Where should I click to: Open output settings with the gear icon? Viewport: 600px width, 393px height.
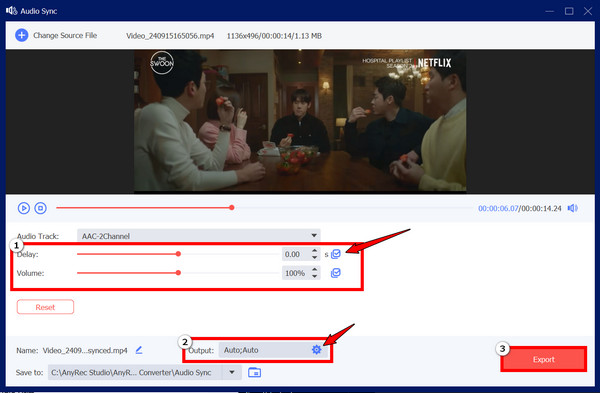(x=316, y=349)
